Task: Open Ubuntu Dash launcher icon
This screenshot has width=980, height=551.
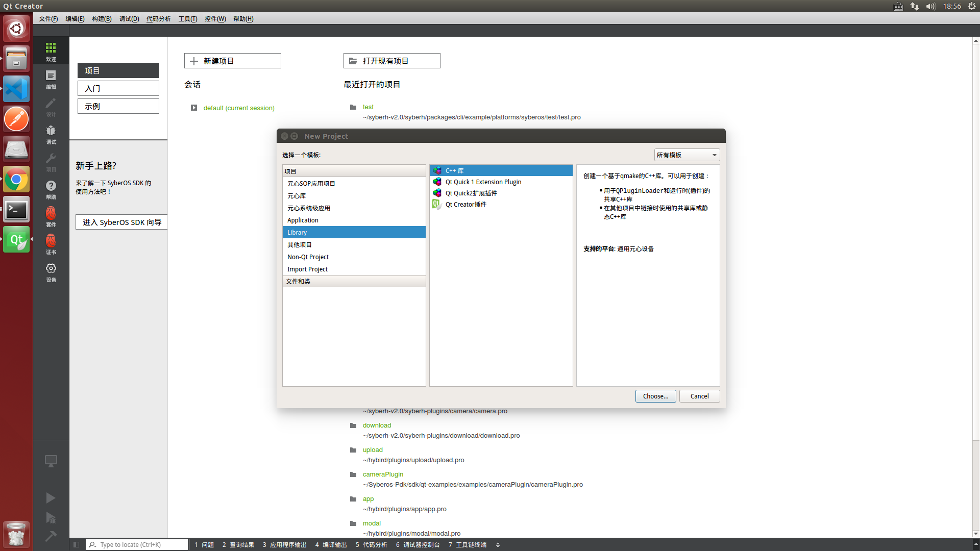Action: [x=16, y=28]
